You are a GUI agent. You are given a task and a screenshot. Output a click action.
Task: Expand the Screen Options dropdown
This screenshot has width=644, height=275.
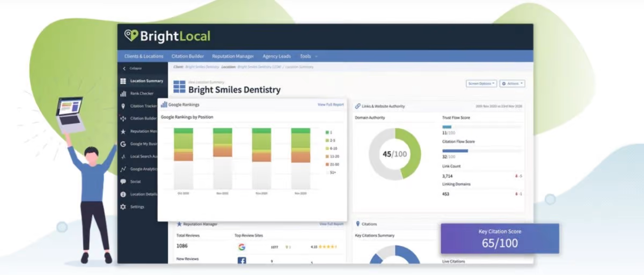[481, 84]
